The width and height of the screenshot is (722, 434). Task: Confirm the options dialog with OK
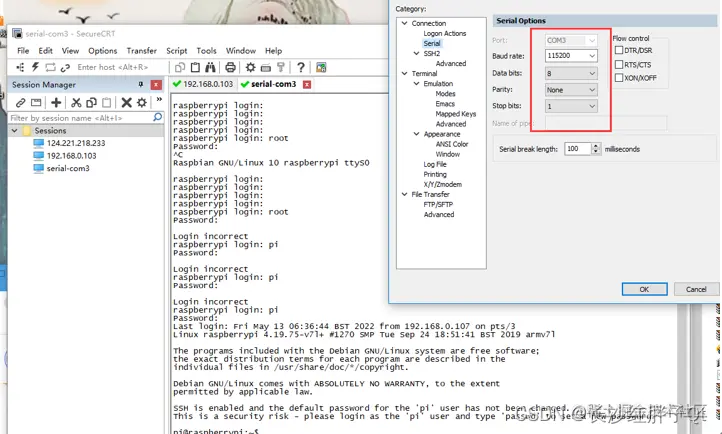[644, 289]
